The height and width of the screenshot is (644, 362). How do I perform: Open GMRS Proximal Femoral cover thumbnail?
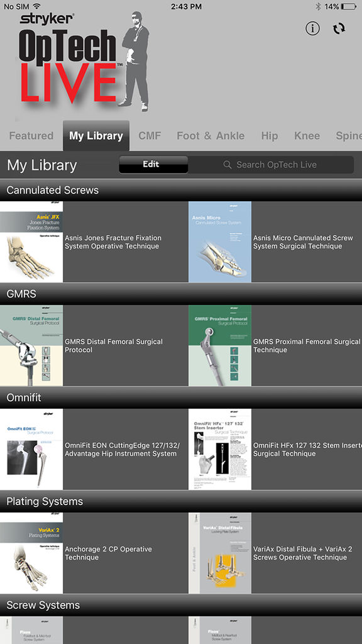[220, 345]
